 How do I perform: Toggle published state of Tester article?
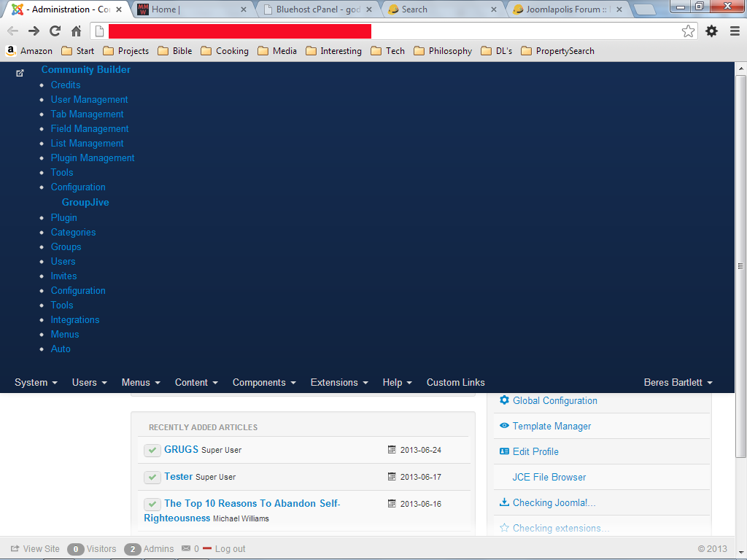click(x=152, y=477)
